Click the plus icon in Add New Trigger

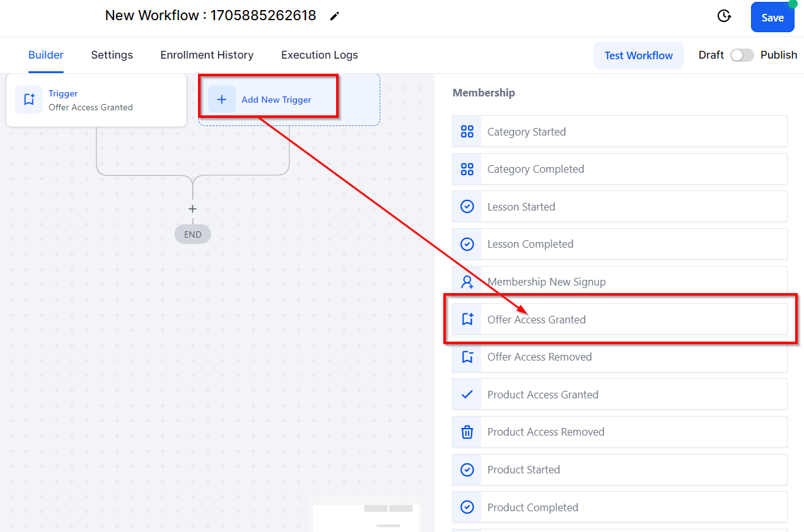(x=222, y=100)
